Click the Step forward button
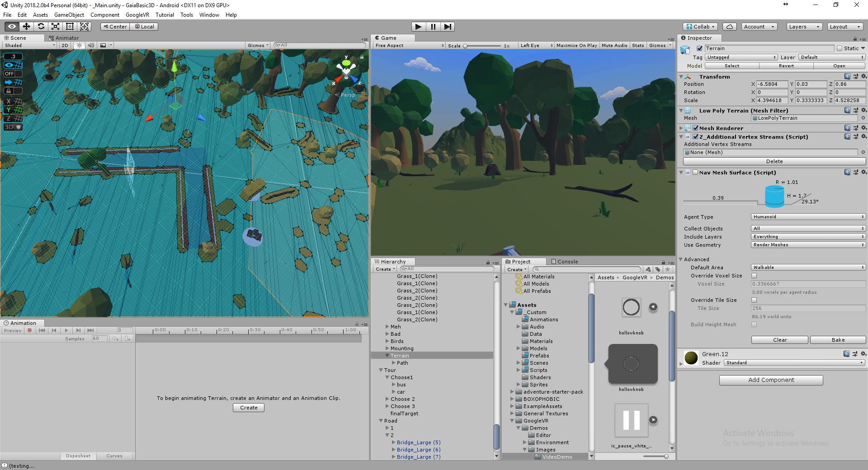The width and height of the screenshot is (868, 470). [x=448, y=27]
